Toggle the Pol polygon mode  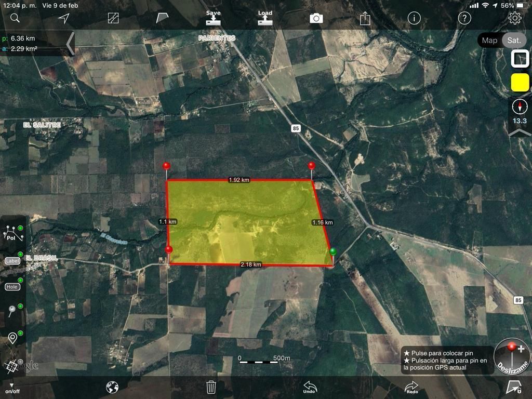coord(13,233)
